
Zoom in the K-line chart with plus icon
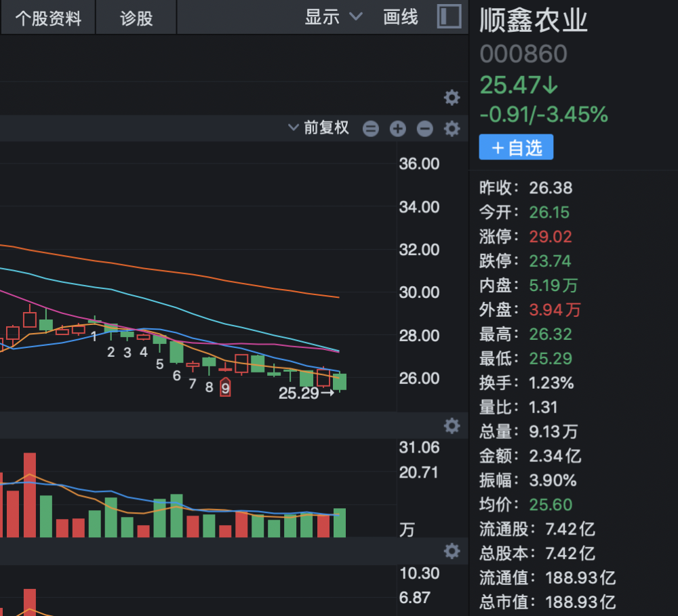[x=398, y=128]
